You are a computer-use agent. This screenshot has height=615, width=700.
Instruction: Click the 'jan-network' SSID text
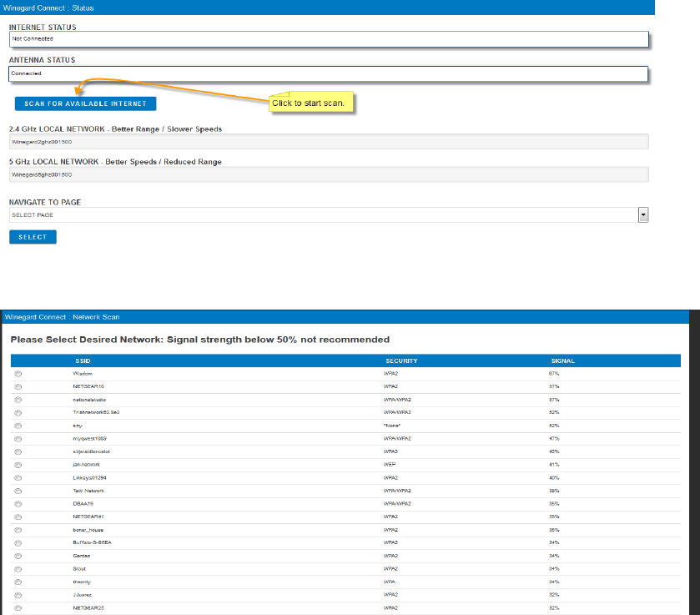pyautogui.click(x=87, y=465)
